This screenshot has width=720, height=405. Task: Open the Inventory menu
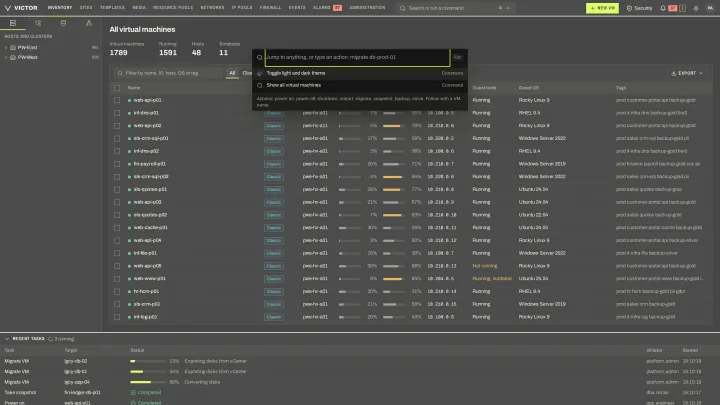(x=60, y=8)
